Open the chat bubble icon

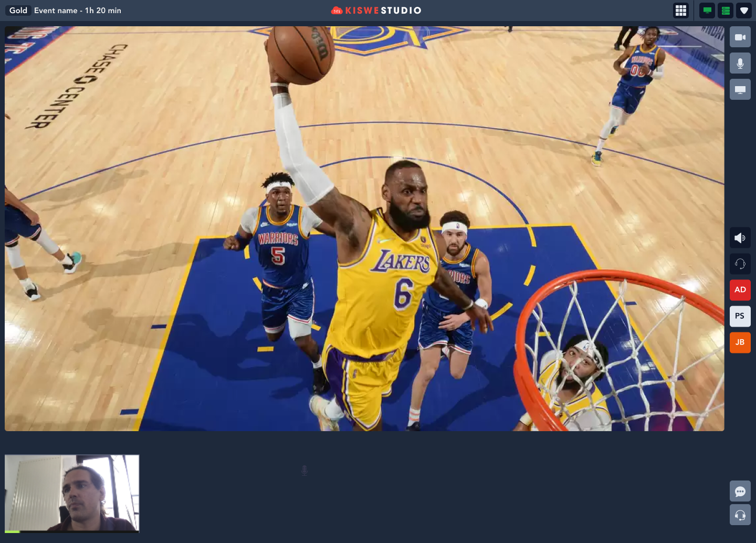click(x=740, y=492)
